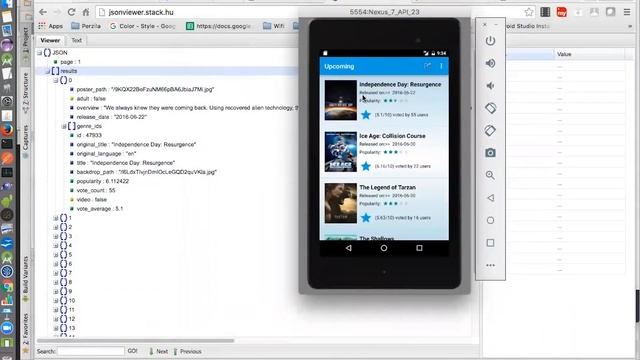Click the Value column header

click(589, 54)
